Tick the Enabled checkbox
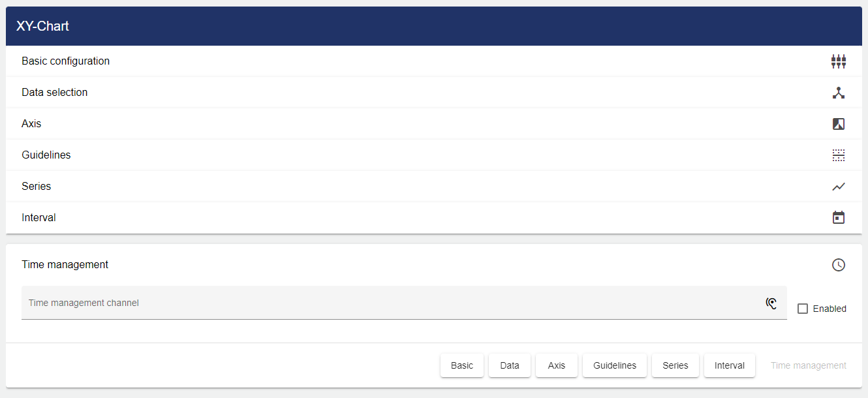 coord(803,309)
